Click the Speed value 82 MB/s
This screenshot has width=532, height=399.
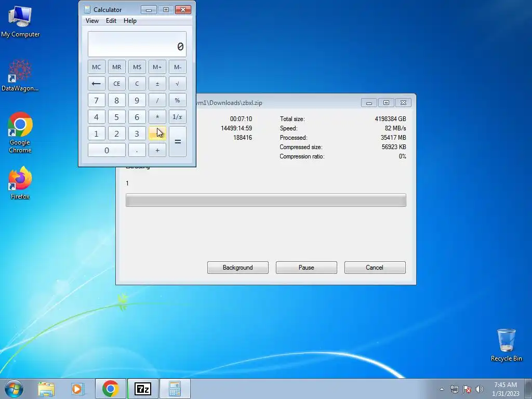coord(395,128)
